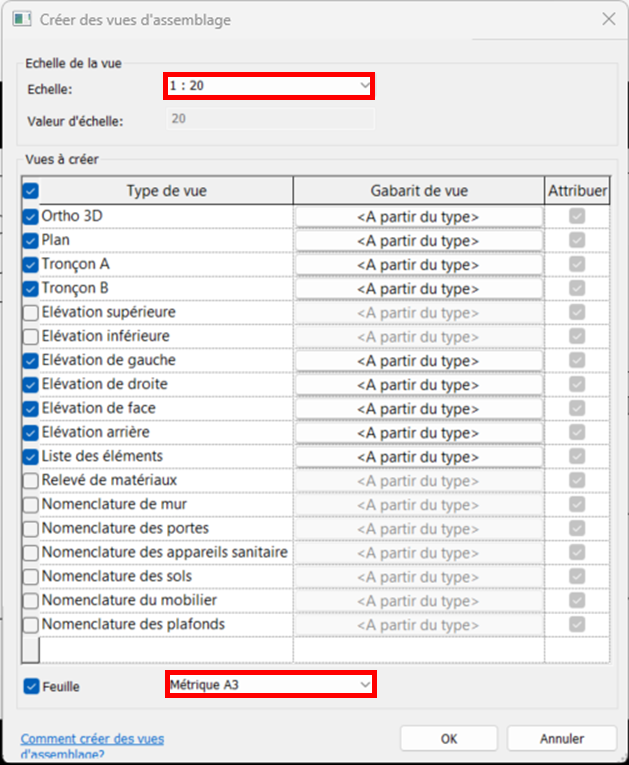Screen dimensions: 629x765
Task: Enable the Elévation supérieure checkbox
Action: tap(30, 312)
